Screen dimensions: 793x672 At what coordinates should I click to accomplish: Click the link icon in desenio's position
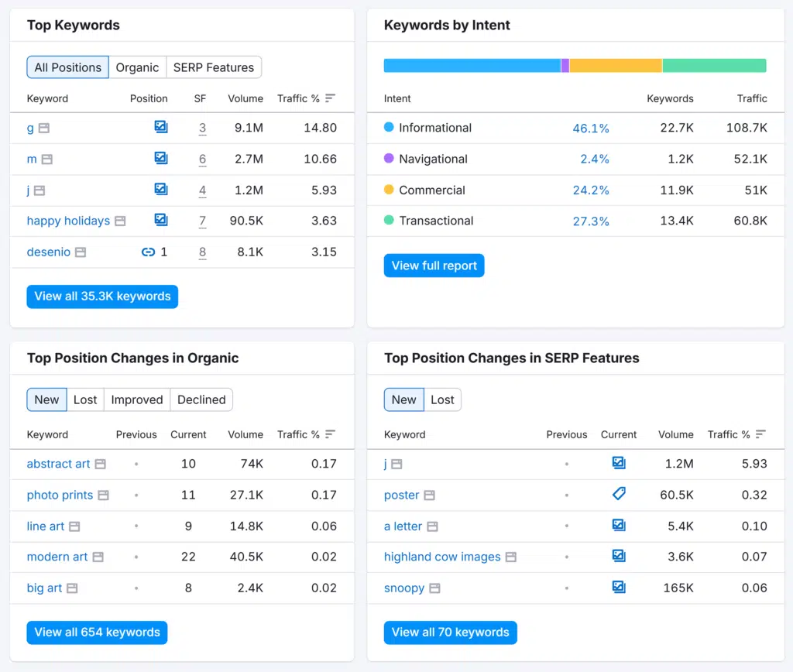148,252
